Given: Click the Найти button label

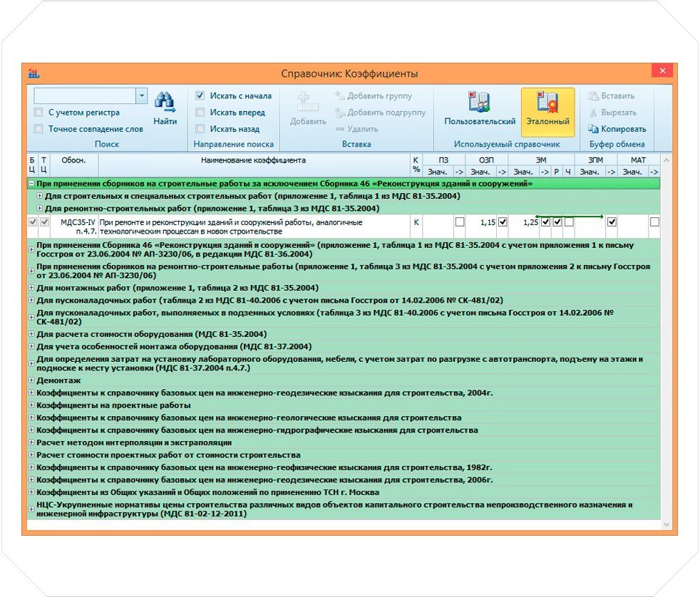Looking at the screenshot, I should pos(165,121).
